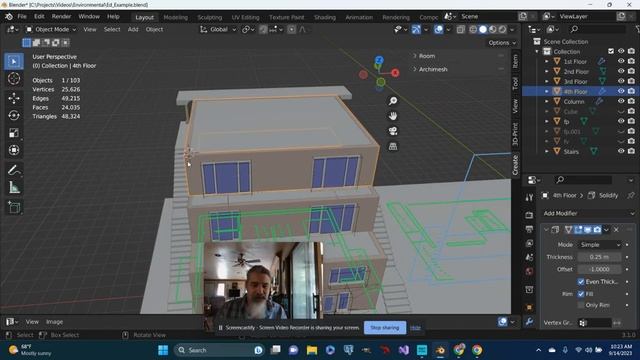Image resolution: width=640 pixels, height=360 pixels.
Task: Hide the 2nd Floor object in viewport
Action: click(621, 71)
